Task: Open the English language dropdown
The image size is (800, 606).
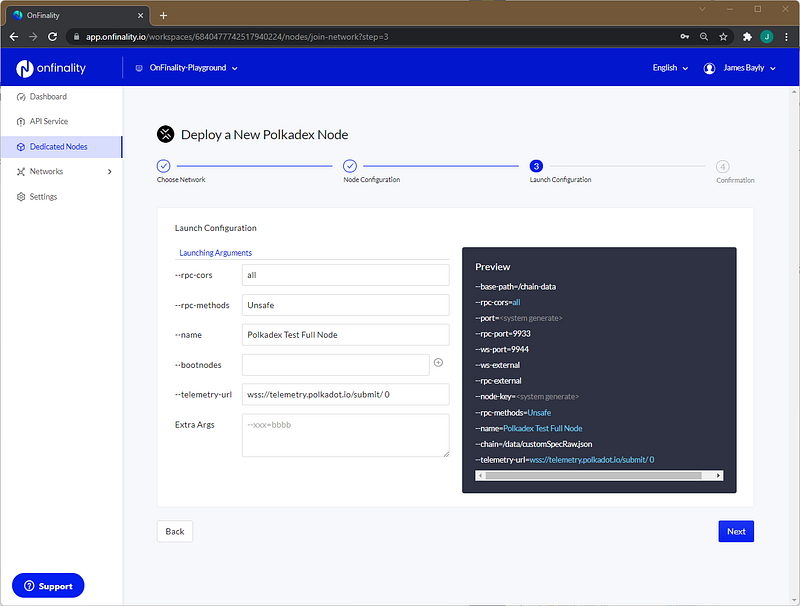Action: click(670, 68)
